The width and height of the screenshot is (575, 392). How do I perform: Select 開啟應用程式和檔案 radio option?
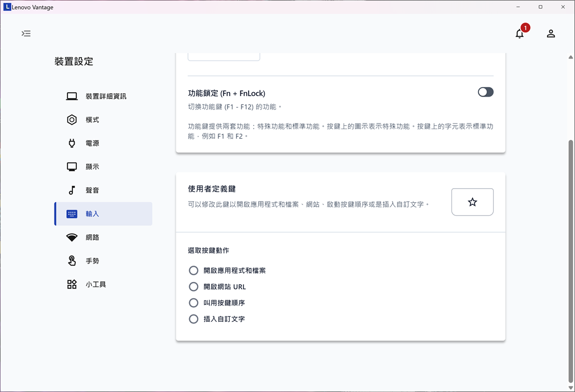click(x=194, y=271)
